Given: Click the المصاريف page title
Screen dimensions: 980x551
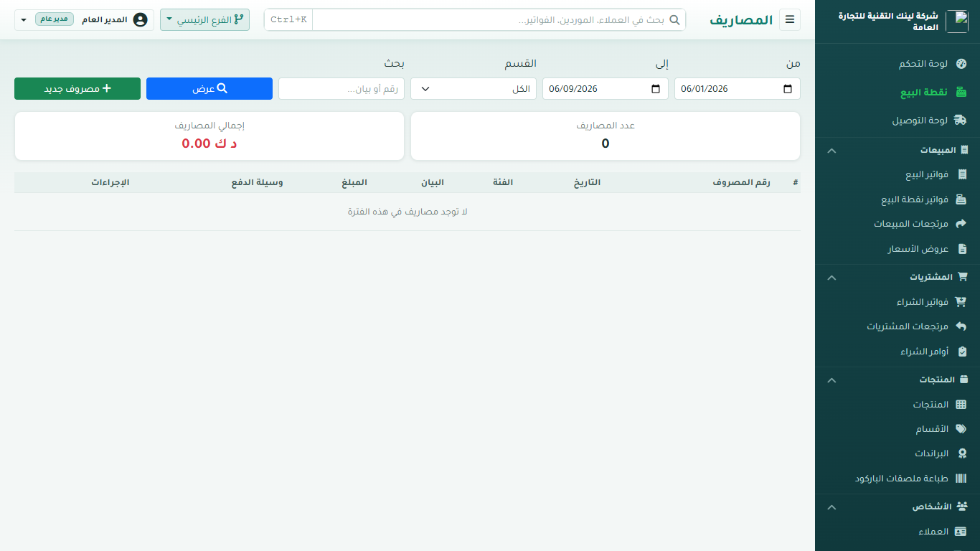Looking at the screenshot, I should click(x=741, y=20).
